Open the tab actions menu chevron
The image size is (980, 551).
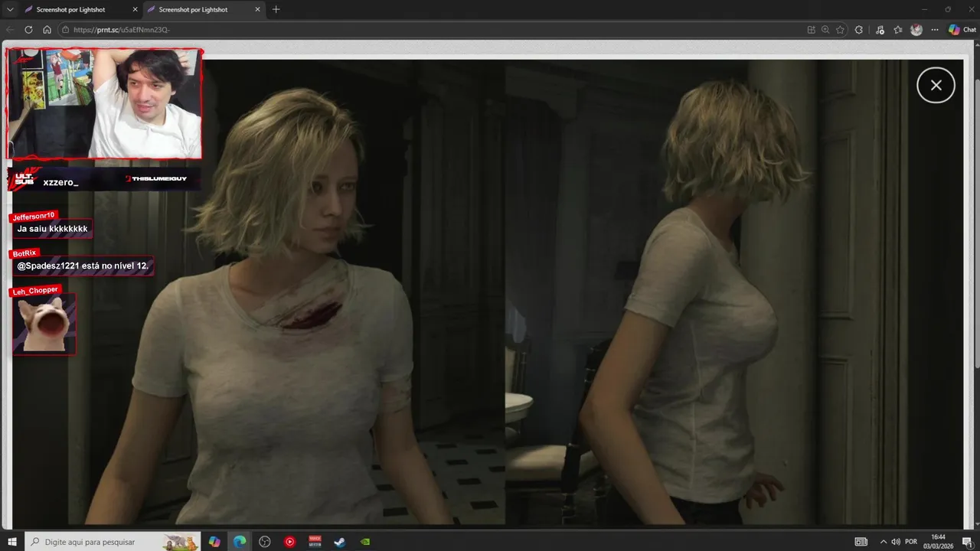(x=10, y=9)
